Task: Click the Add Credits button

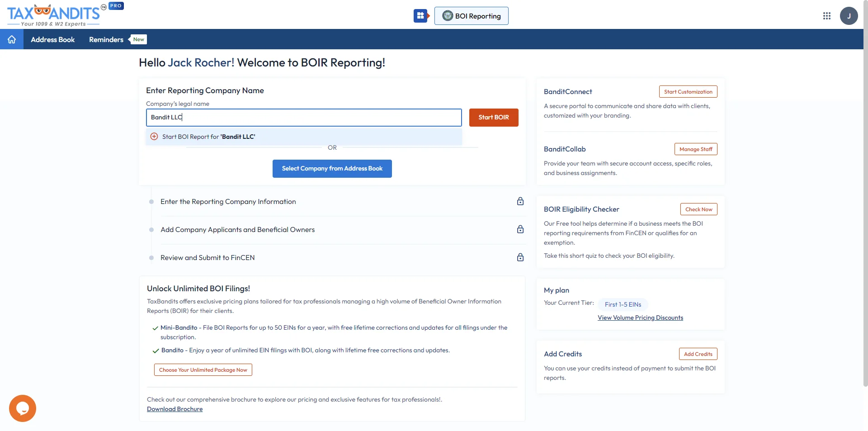Action: pyautogui.click(x=698, y=354)
